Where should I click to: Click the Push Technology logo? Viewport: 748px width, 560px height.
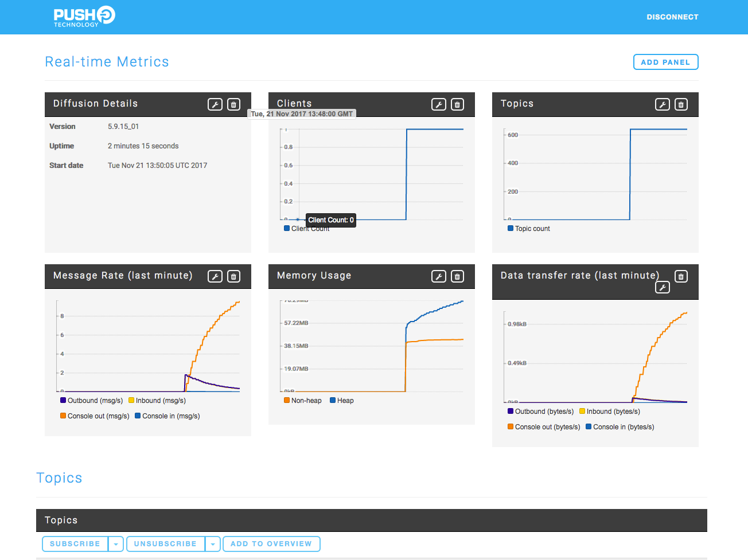tap(84, 17)
